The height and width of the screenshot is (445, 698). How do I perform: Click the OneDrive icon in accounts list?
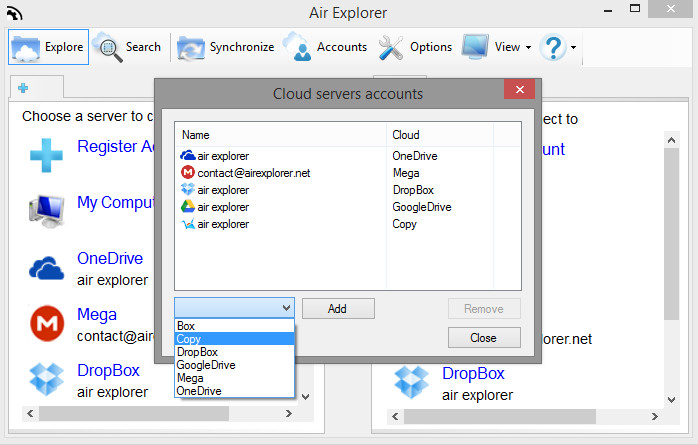pos(188,155)
